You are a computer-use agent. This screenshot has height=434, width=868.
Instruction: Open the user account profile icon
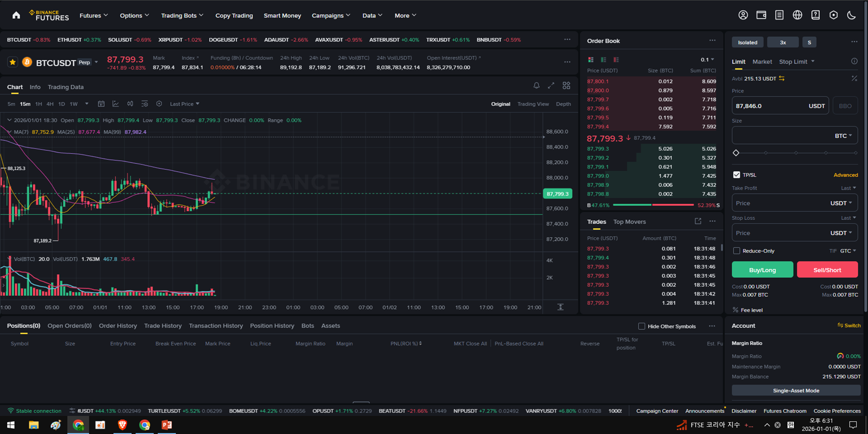point(743,15)
